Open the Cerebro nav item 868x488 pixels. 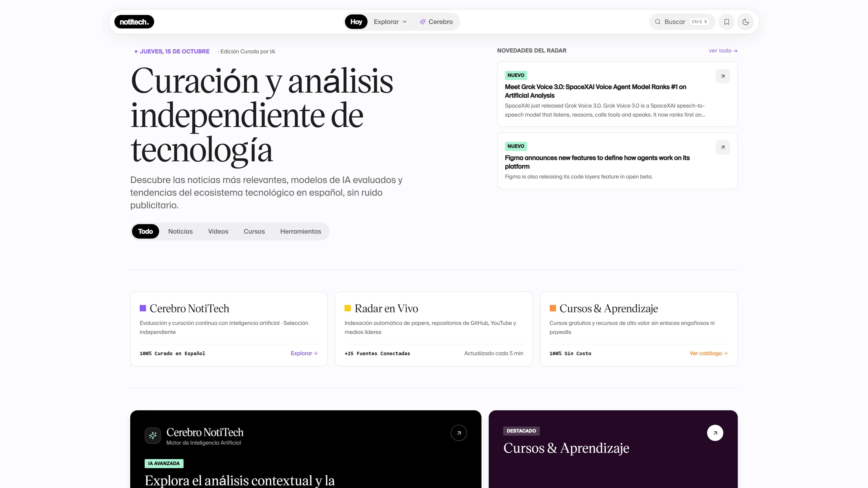(x=436, y=22)
